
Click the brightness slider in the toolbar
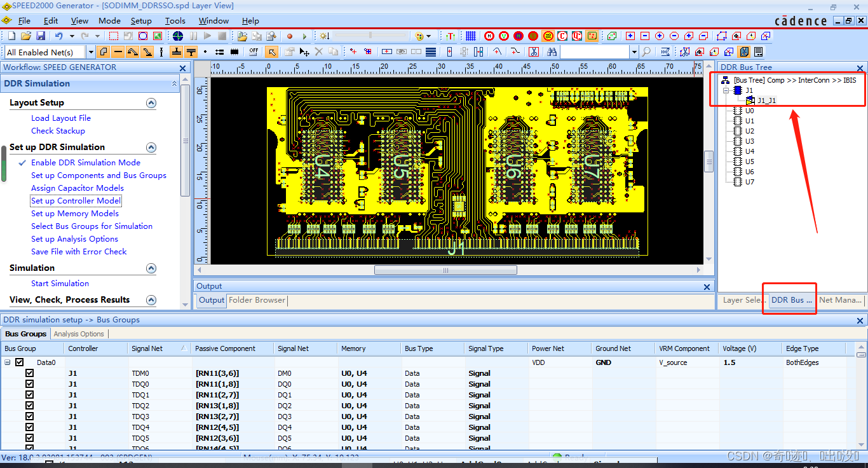(370, 36)
